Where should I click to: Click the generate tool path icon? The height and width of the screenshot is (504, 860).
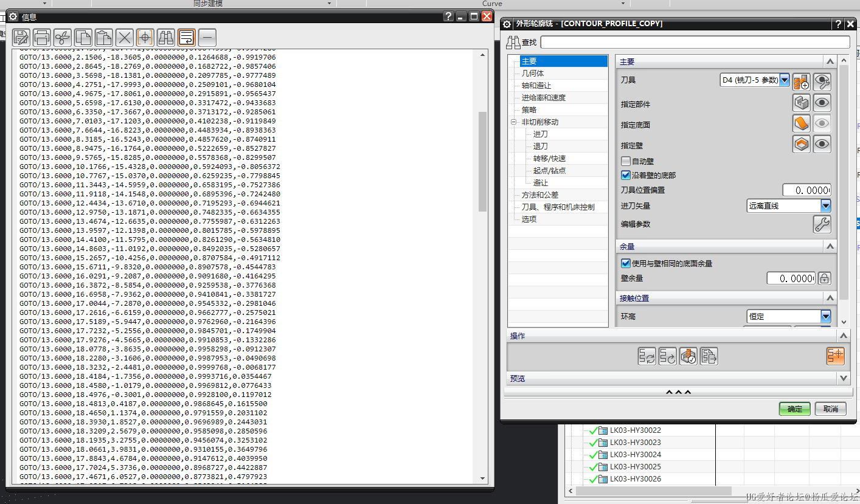point(647,356)
